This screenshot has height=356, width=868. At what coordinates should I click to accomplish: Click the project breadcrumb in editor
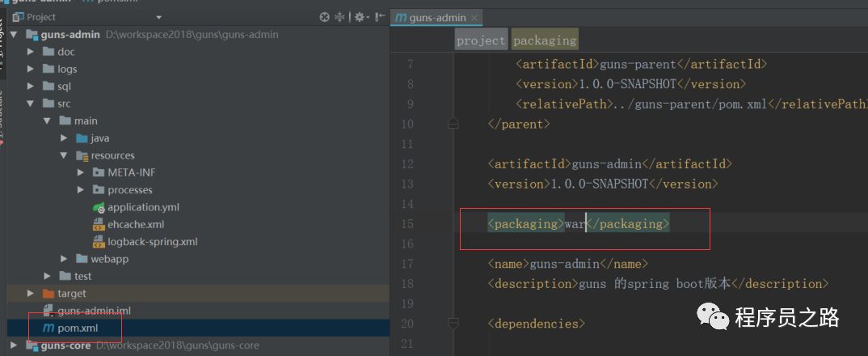pos(481,40)
